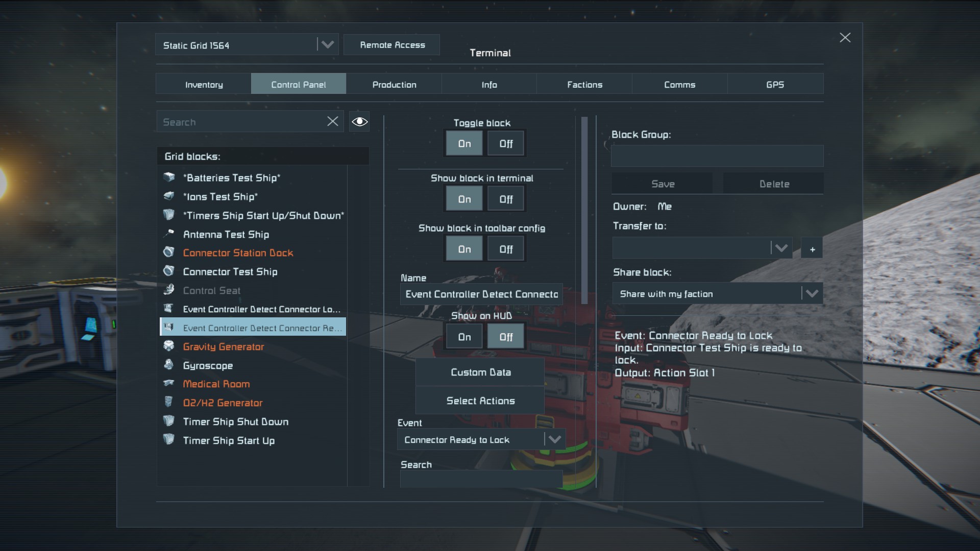Open the Share block dropdown

click(718, 293)
